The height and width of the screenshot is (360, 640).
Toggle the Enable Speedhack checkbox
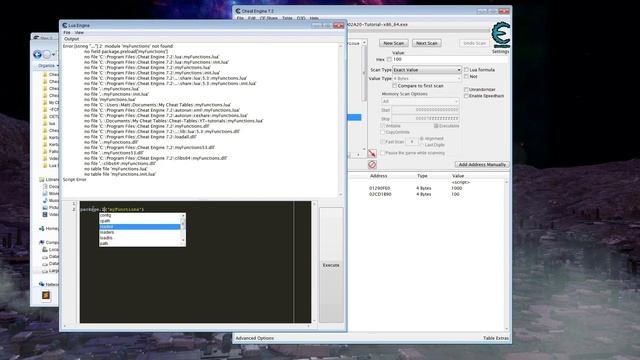(x=466, y=96)
